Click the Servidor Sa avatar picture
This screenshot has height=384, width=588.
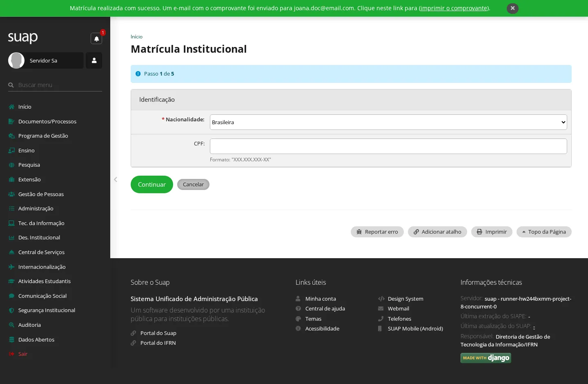point(16,60)
